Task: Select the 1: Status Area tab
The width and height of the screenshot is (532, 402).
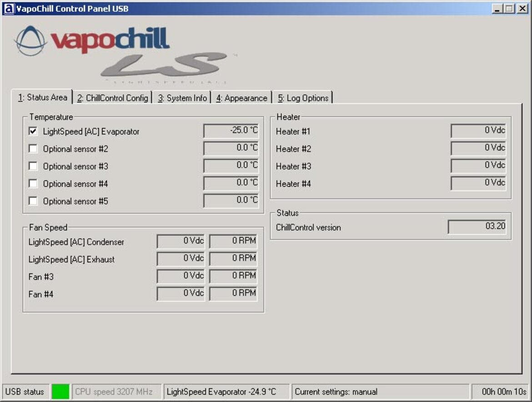Action: (42, 97)
